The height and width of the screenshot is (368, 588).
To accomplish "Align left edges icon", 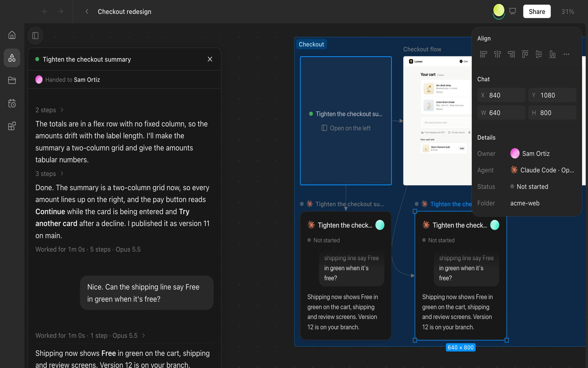I will (x=484, y=54).
